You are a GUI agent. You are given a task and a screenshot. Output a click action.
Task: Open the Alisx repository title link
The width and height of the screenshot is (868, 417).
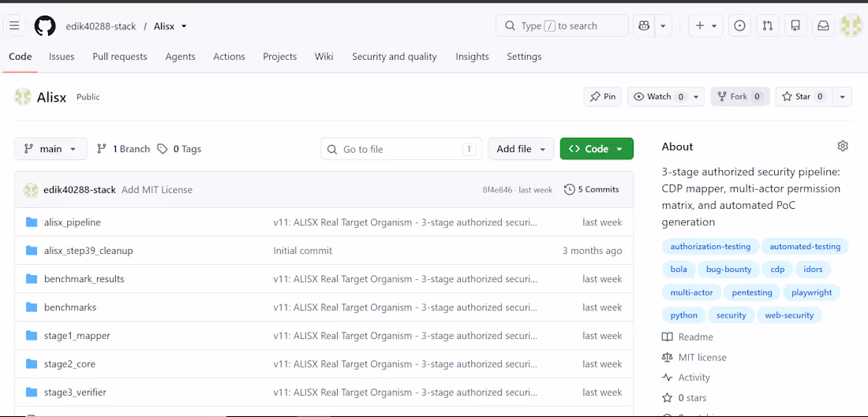click(x=51, y=97)
